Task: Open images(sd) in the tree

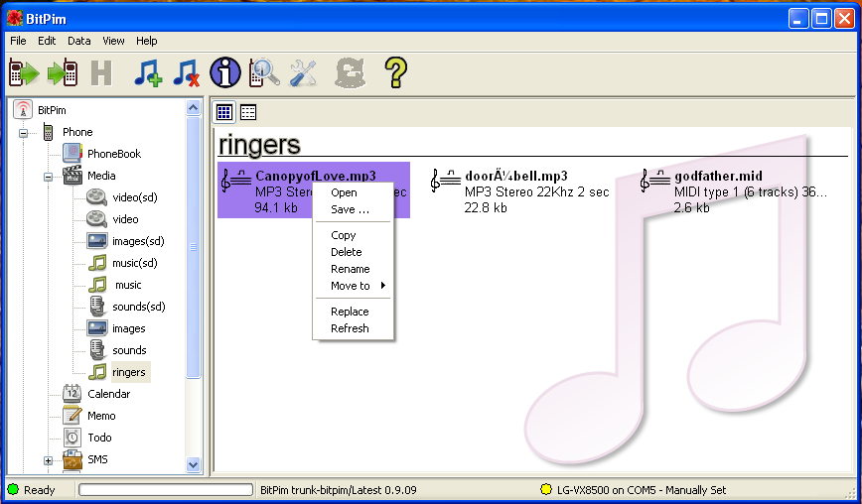Action: click(138, 241)
